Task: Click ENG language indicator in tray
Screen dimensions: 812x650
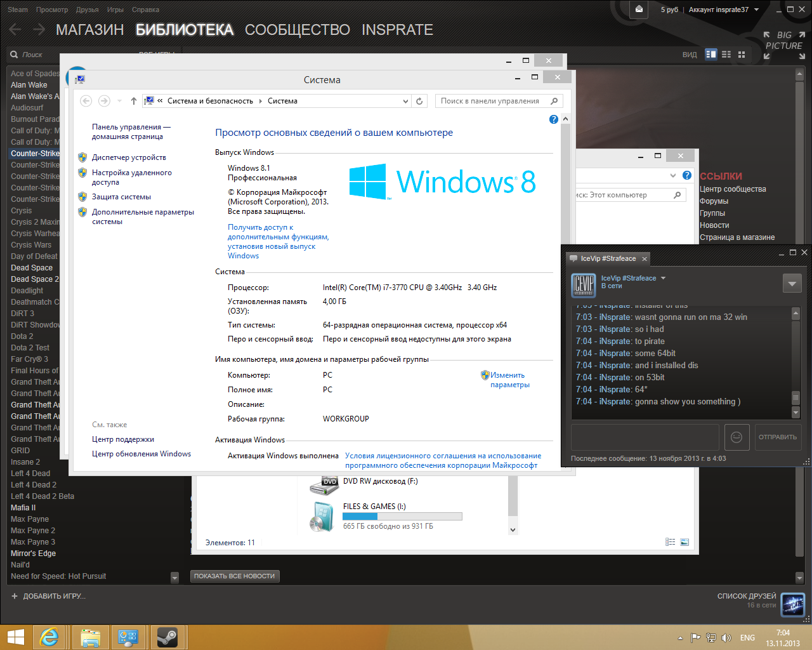Action: click(x=747, y=638)
